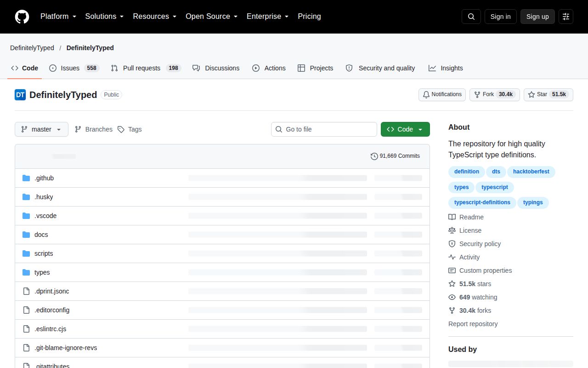Image resolution: width=588 pixels, height=368 pixels.
Task: Open the Actions tab
Action: click(269, 68)
